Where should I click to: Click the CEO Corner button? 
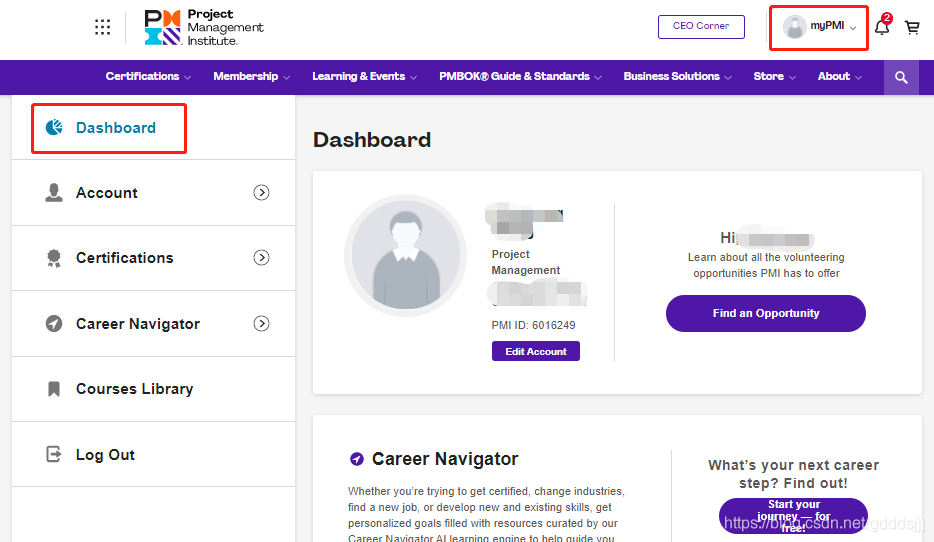(x=701, y=27)
